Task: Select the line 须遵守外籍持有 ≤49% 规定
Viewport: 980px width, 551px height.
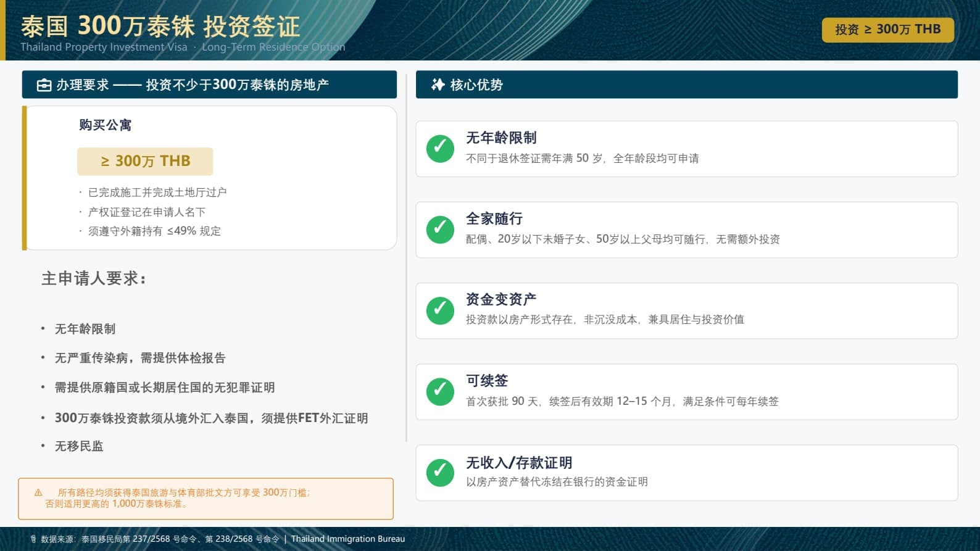Action: 154,231
